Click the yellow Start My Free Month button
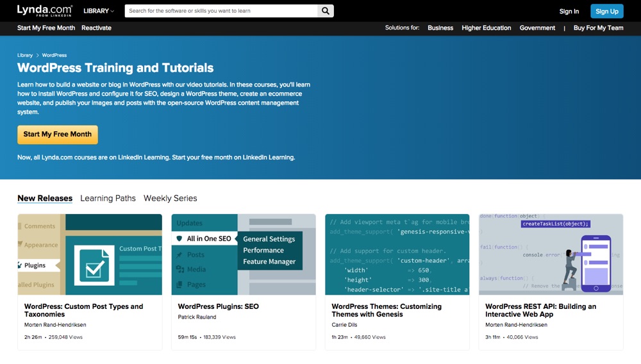 pyautogui.click(x=58, y=135)
